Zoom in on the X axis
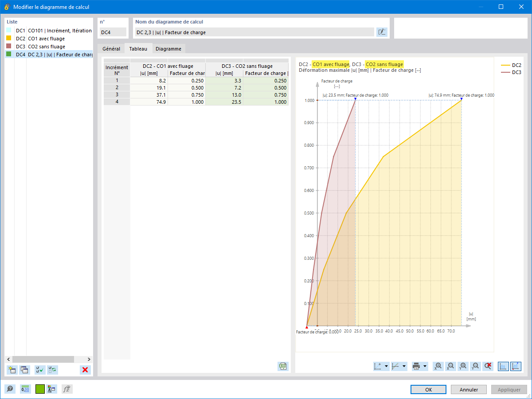The height and width of the screenshot is (399, 532). (438, 366)
